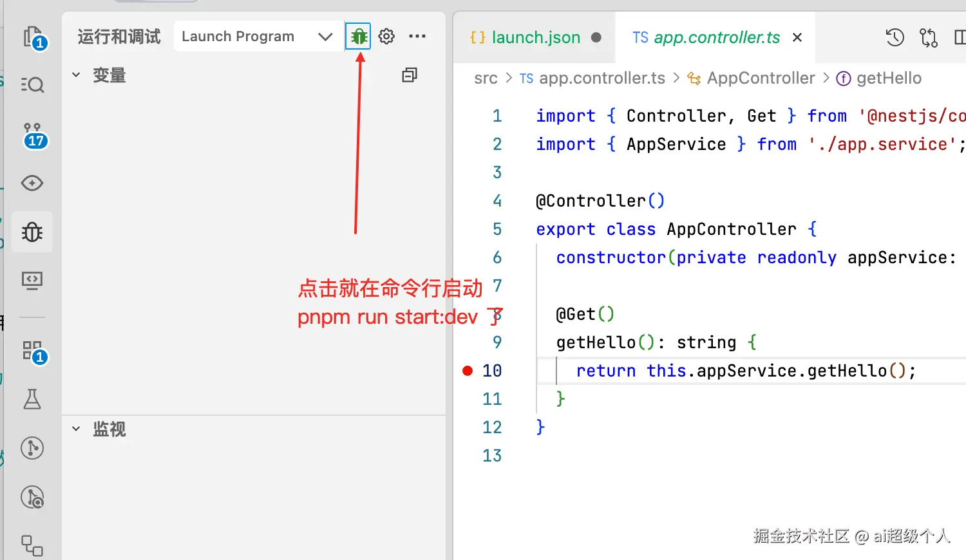
Task: Select the Run and Debug bug icon in sidebar
Action: pyautogui.click(x=32, y=232)
